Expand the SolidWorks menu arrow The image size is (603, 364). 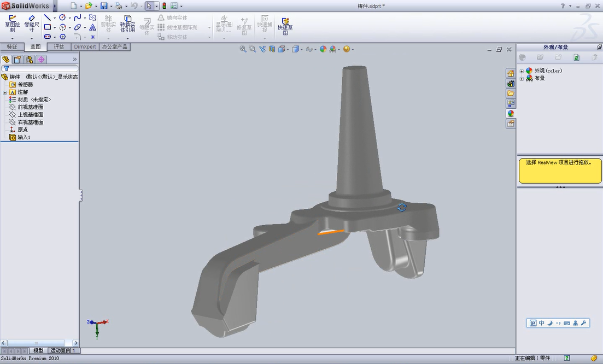[55, 6]
